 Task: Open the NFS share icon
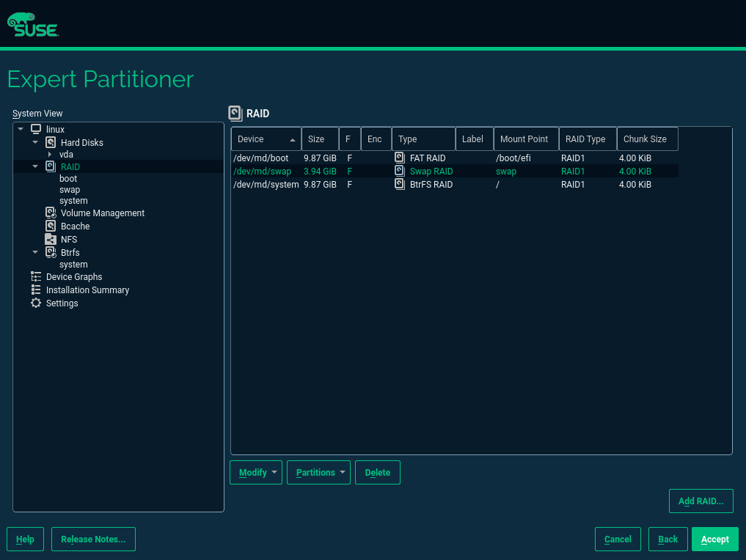(x=51, y=239)
